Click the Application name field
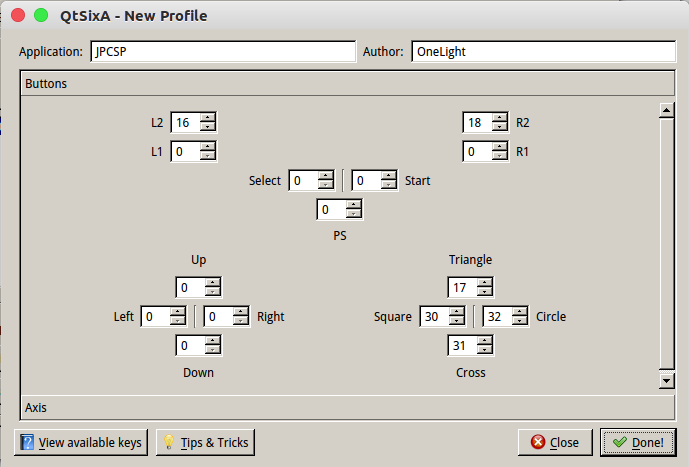Screen dimensions: 689x467 coord(222,51)
